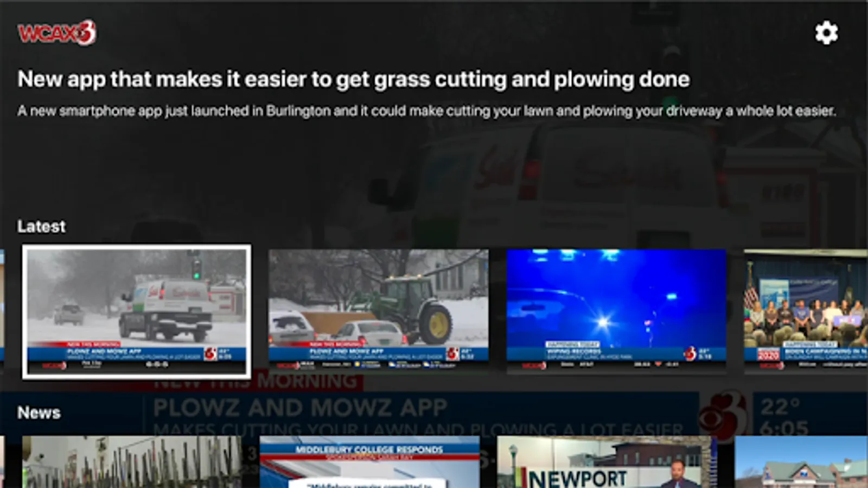Click the WCAX 3 logo
The image size is (868, 488).
pos(57,33)
